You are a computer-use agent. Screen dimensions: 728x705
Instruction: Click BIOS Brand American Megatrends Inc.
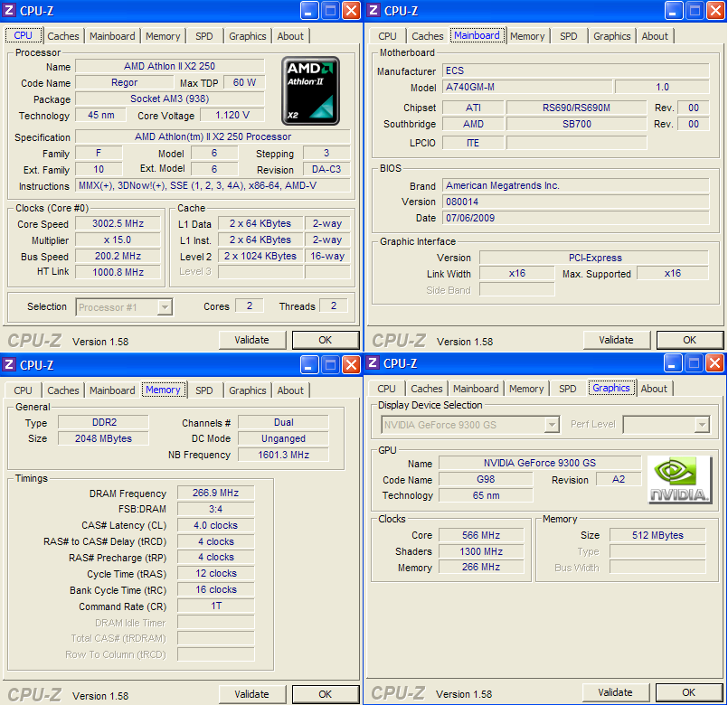(576, 185)
